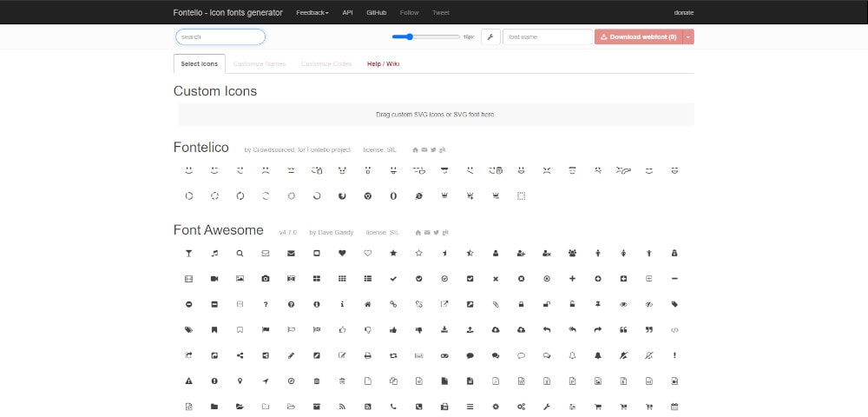Open the Feedback dropdown menu
Viewport: 868px width, 417px height.
(312, 13)
